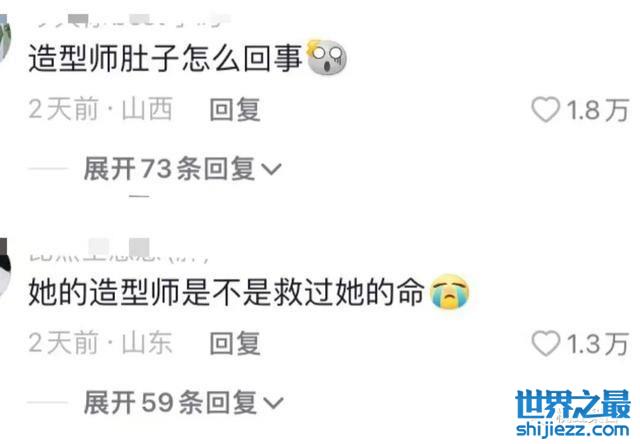This screenshot has height=444, width=640.
Task: Expand 展开59条回复 replies
Action: (183, 402)
